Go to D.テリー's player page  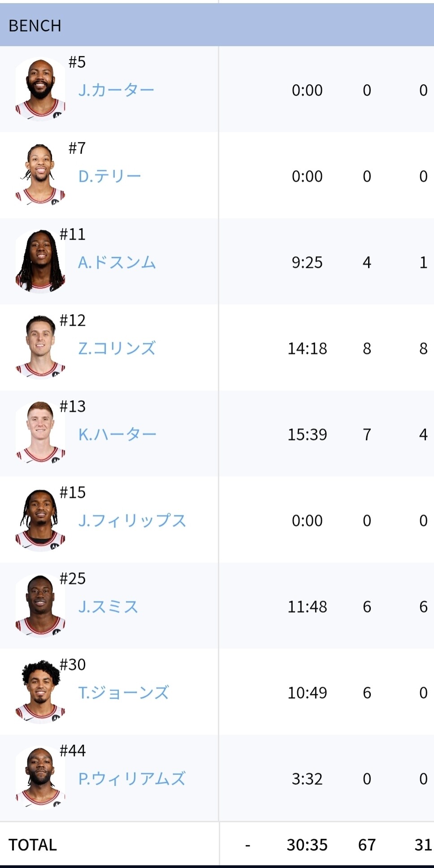tap(109, 176)
